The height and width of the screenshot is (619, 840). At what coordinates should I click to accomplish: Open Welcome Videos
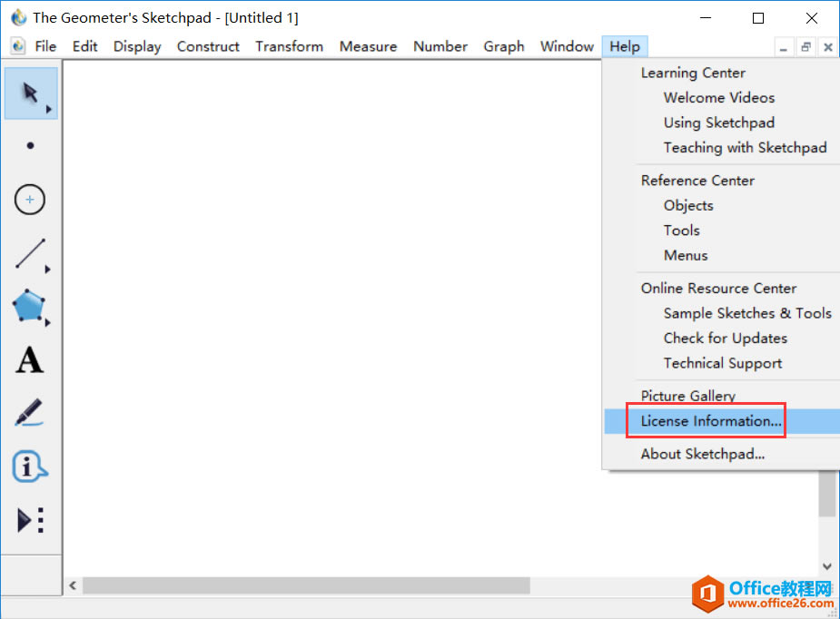tap(719, 97)
